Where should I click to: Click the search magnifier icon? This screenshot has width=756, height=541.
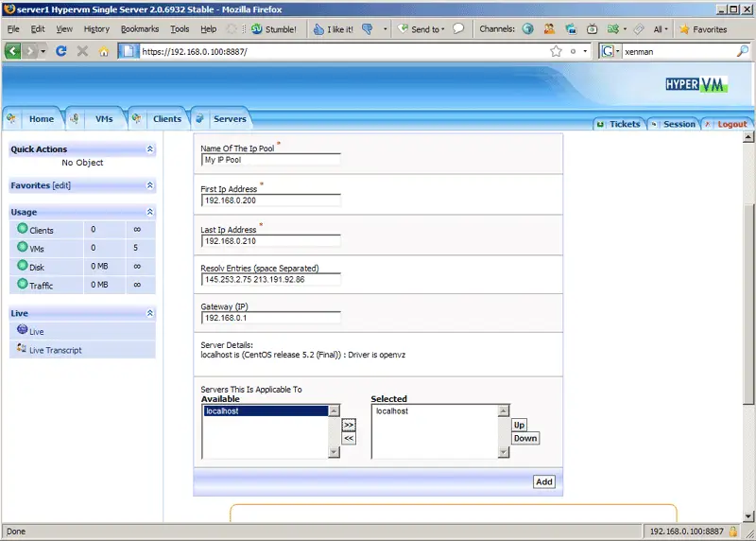[x=743, y=51]
